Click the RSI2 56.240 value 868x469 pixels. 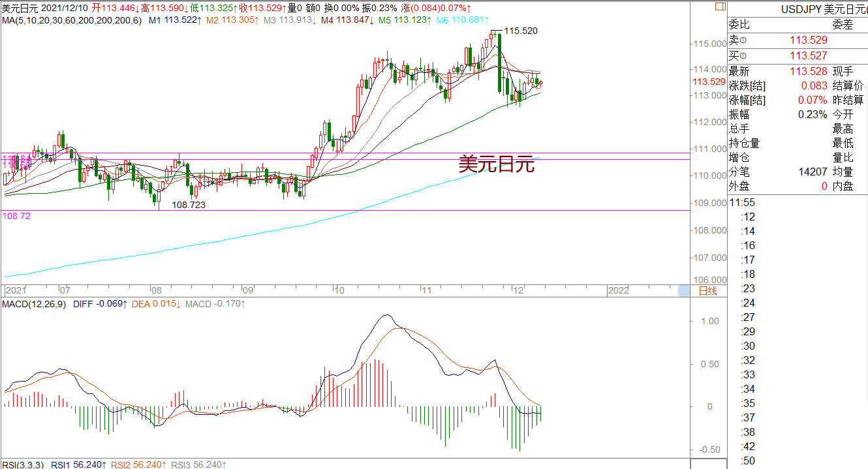139,464
